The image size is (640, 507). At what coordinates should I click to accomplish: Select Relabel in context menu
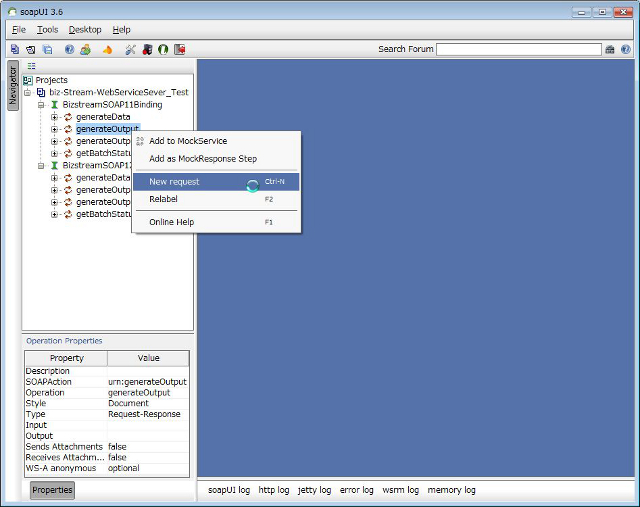coord(216,199)
